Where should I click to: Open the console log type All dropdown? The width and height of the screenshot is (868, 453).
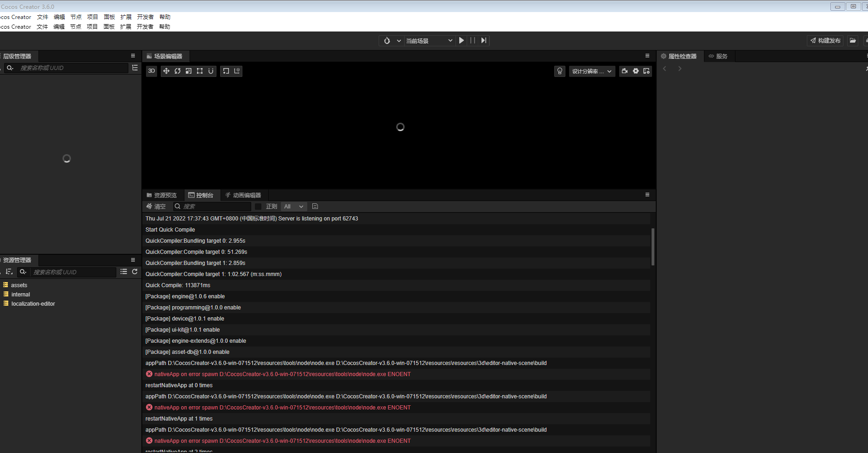tap(294, 207)
